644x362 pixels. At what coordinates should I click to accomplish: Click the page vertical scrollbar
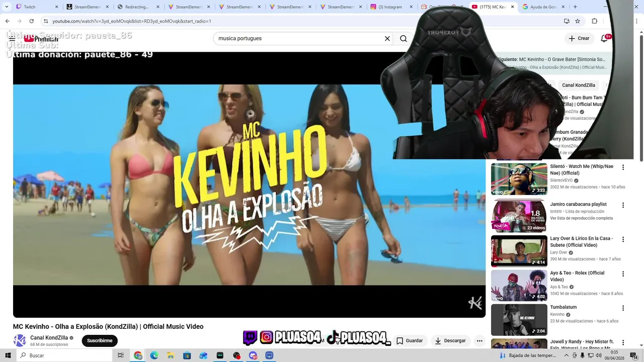click(x=640, y=98)
